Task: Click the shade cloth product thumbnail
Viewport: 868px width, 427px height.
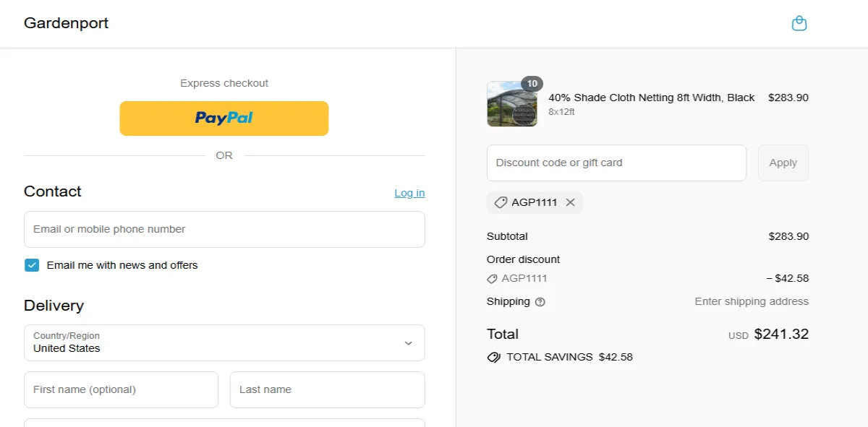Action: pos(511,104)
